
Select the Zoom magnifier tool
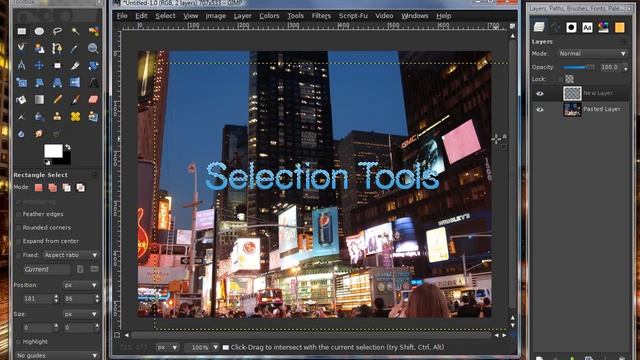click(93, 48)
